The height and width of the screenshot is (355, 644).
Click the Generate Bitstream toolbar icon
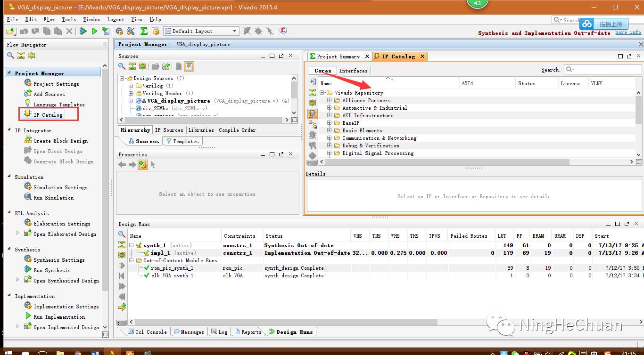point(106,31)
